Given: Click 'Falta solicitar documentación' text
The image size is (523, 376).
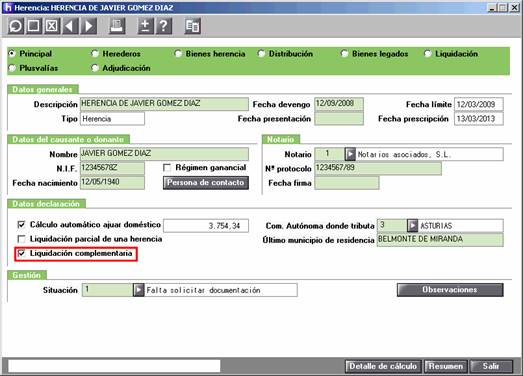Looking at the screenshot, I should pyautogui.click(x=203, y=290).
